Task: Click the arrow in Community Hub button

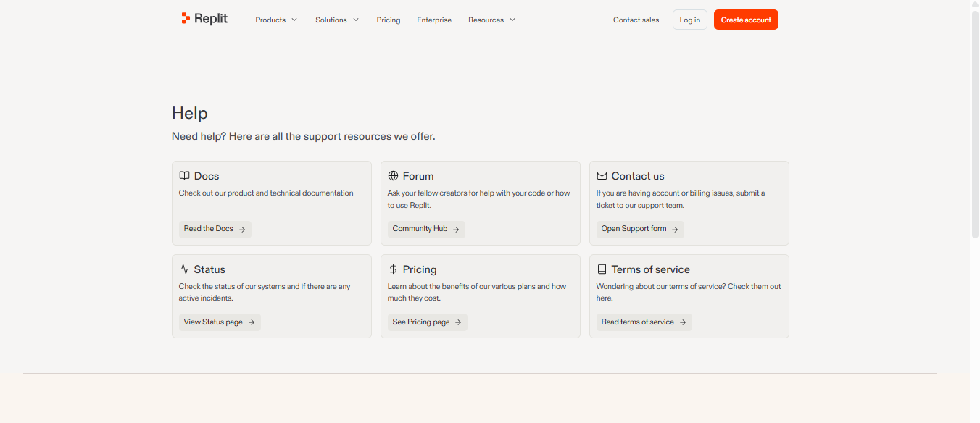Action: coord(456,229)
